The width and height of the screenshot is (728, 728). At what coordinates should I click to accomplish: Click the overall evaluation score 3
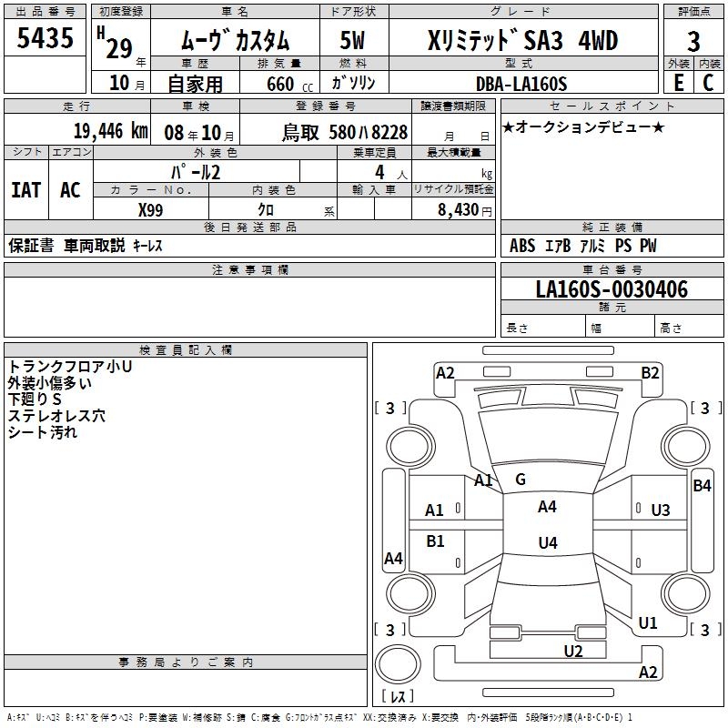pos(693,41)
